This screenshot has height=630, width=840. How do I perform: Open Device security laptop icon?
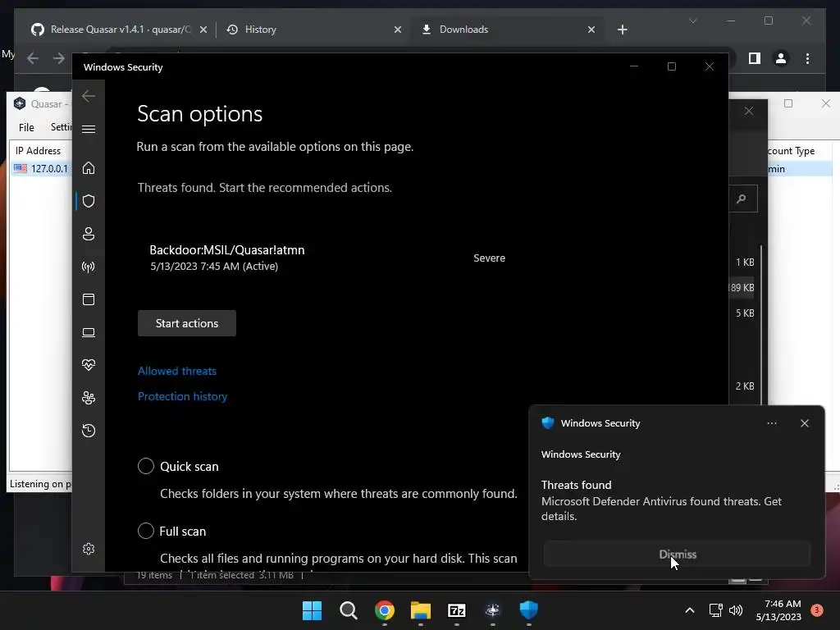pos(89,333)
